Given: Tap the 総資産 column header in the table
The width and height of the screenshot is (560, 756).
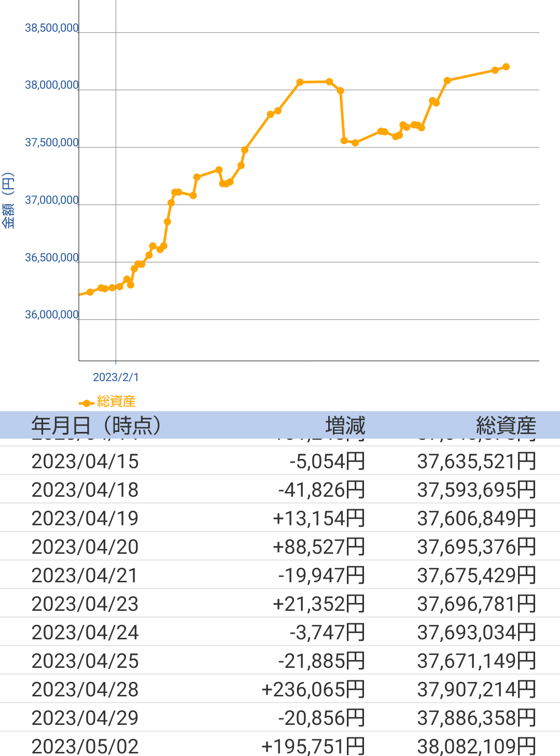Looking at the screenshot, I should 506,425.
